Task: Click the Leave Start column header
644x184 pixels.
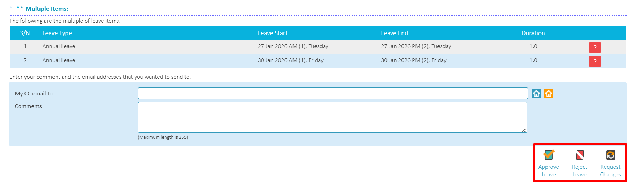Action: tap(273, 33)
